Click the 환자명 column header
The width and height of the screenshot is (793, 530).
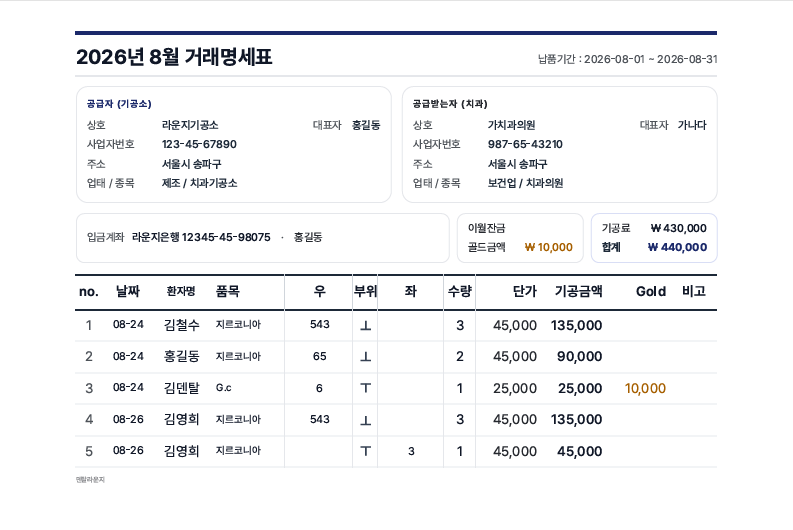181,291
